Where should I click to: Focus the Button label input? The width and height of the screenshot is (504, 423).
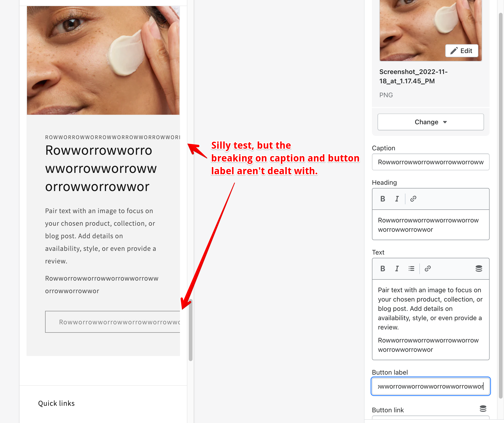430,386
